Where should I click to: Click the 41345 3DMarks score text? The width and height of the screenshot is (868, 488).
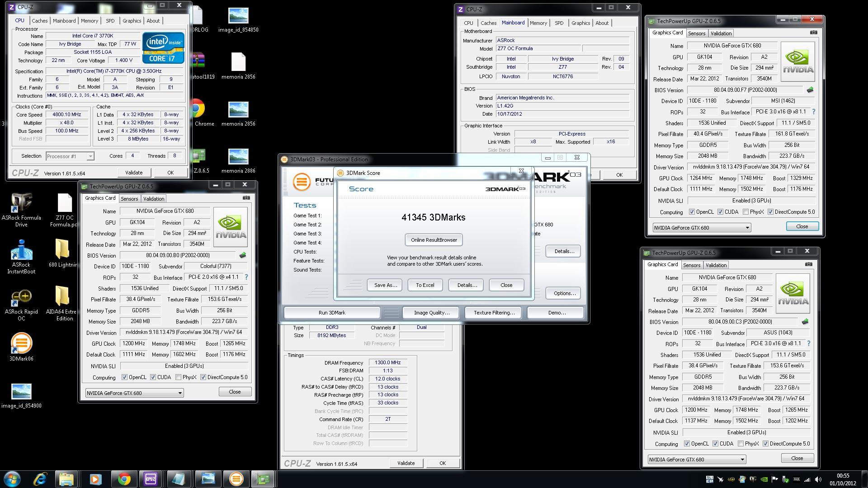point(433,217)
